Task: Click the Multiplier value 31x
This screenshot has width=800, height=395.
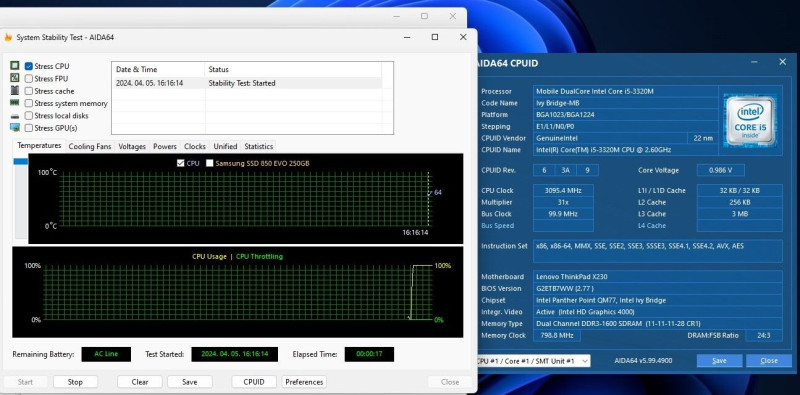Action: (x=563, y=202)
